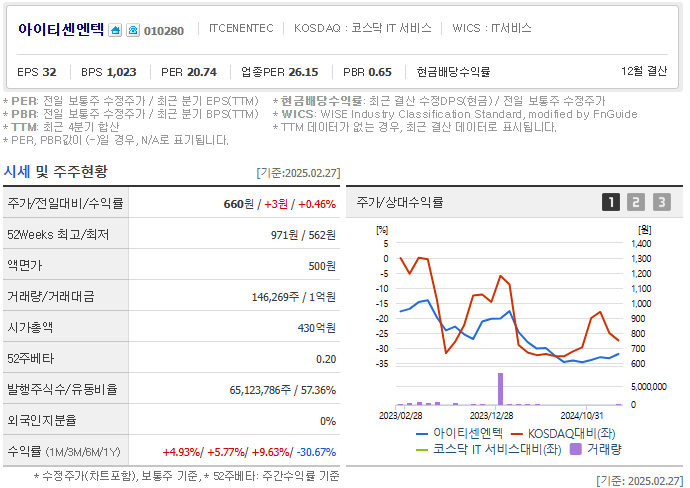Click WICS : IT서비스 label
690x488 pixels.
click(x=492, y=28)
